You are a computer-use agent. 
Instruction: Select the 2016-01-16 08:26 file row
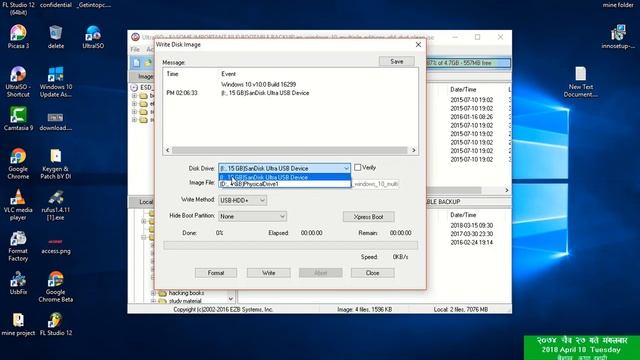click(x=472, y=117)
